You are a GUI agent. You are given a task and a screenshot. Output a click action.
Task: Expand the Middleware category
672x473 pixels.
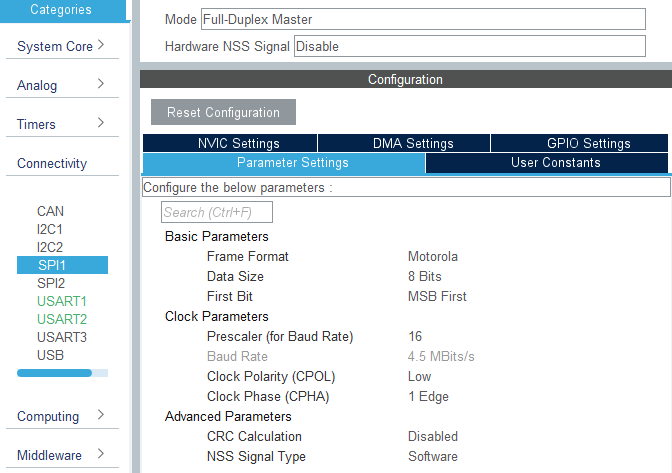pyautogui.click(x=60, y=455)
